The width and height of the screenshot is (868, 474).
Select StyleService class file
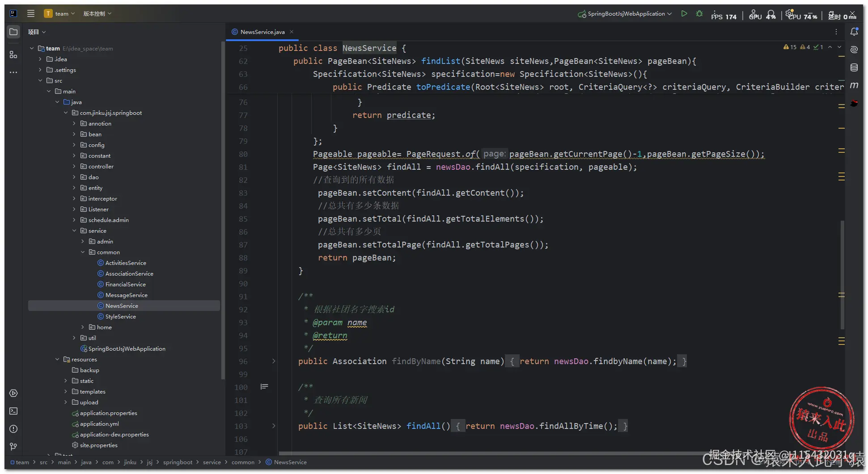(x=121, y=316)
